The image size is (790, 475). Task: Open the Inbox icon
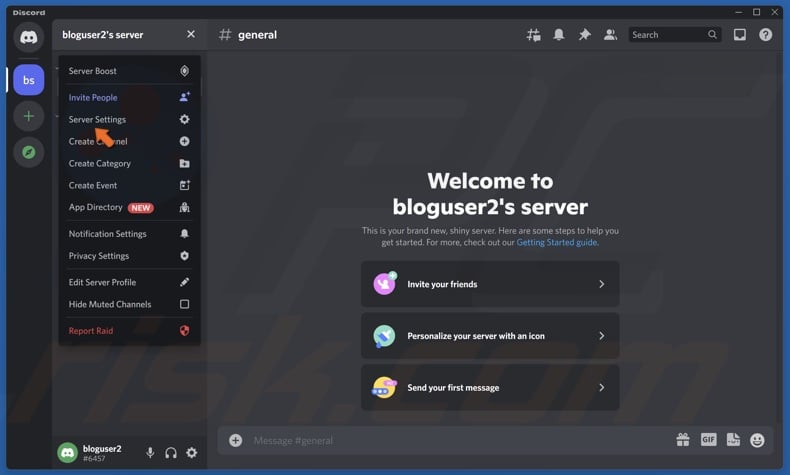click(740, 35)
